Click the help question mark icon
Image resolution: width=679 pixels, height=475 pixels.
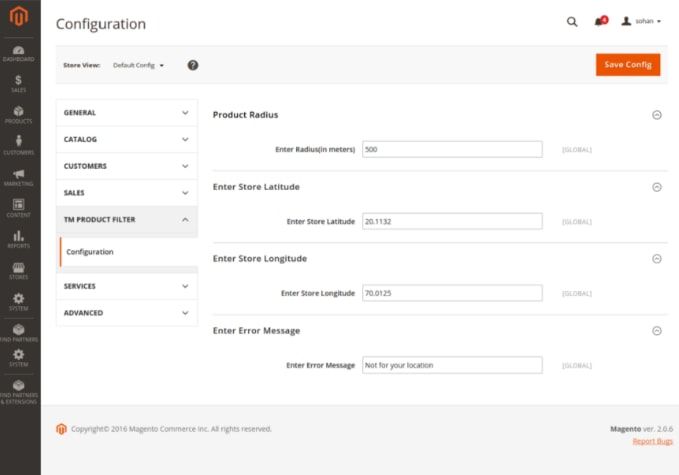tap(193, 65)
